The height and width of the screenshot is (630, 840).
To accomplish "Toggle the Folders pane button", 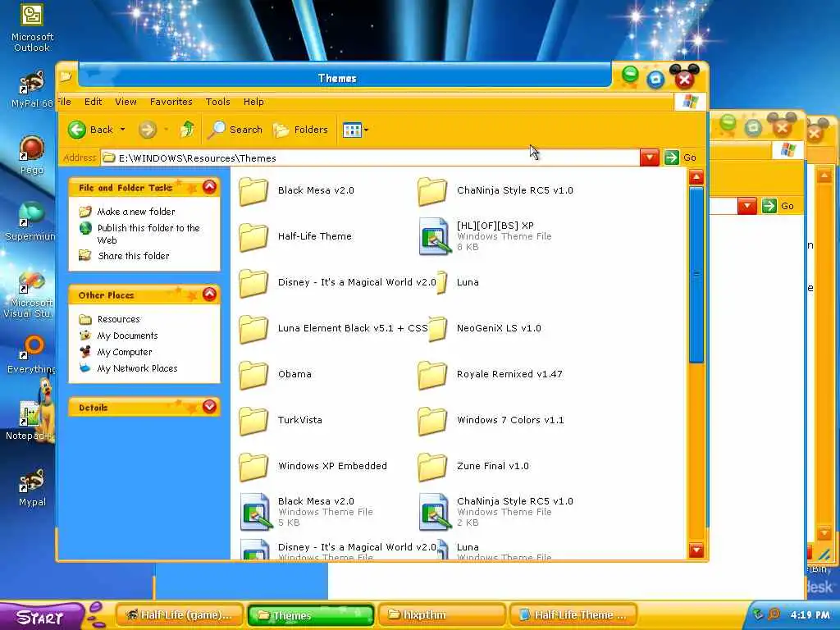I will (300, 130).
